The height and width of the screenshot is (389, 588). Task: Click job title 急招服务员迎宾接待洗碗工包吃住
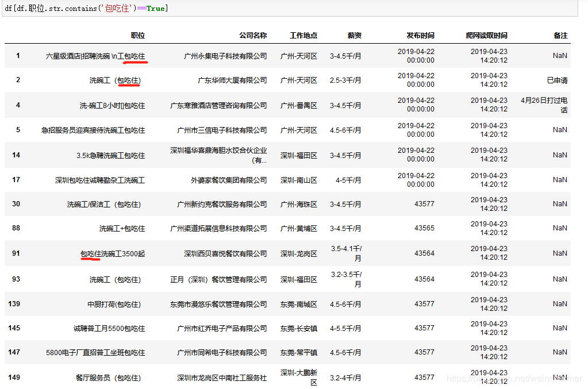click(93, 130)
